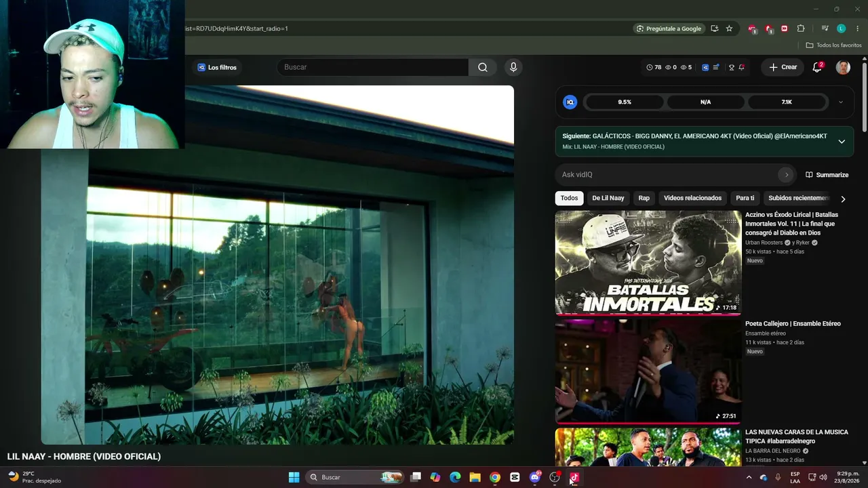This screenshot has width=868, height=488.
Task: Open File Explorer from the taskbar
Action: pyautogui.click(x=475, y=477)
